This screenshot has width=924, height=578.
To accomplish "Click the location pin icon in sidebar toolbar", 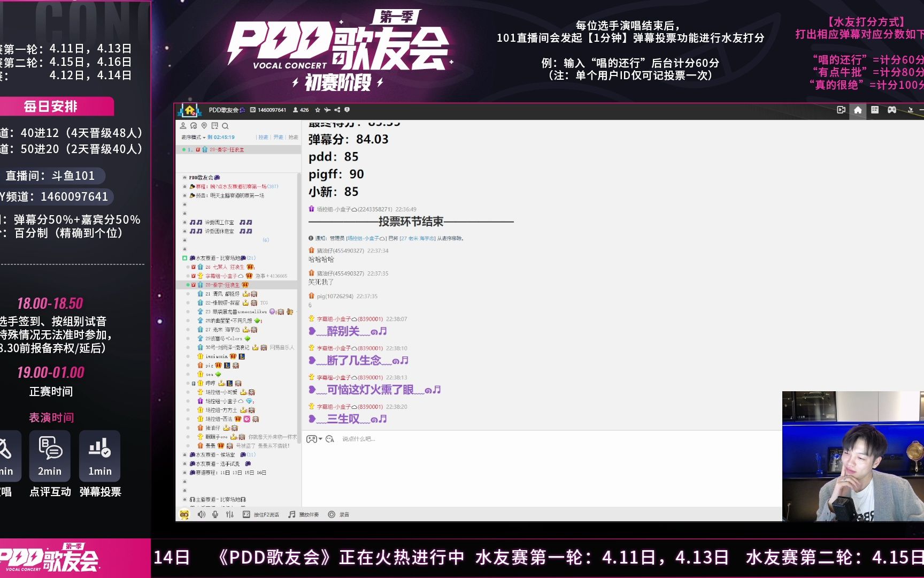I will (204, 126).
